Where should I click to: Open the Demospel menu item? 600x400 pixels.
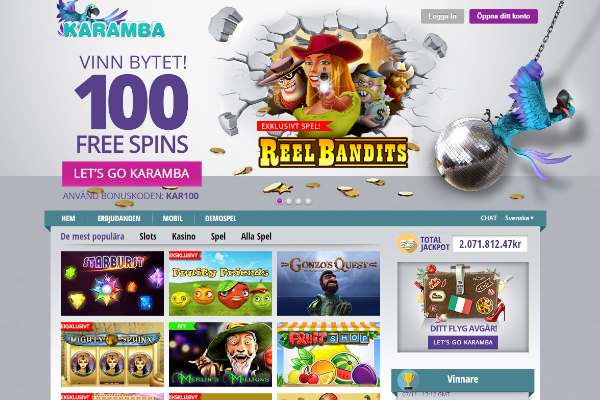point(220,219)
